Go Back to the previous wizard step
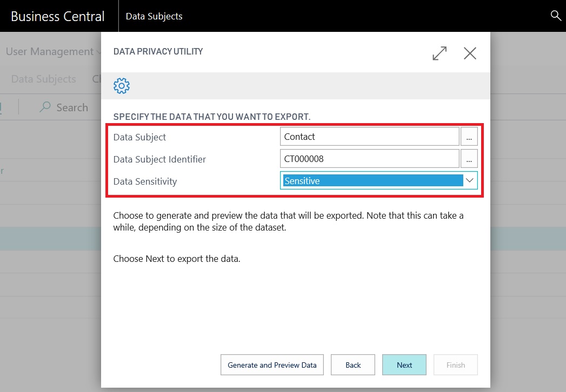 tap(353, 365)
